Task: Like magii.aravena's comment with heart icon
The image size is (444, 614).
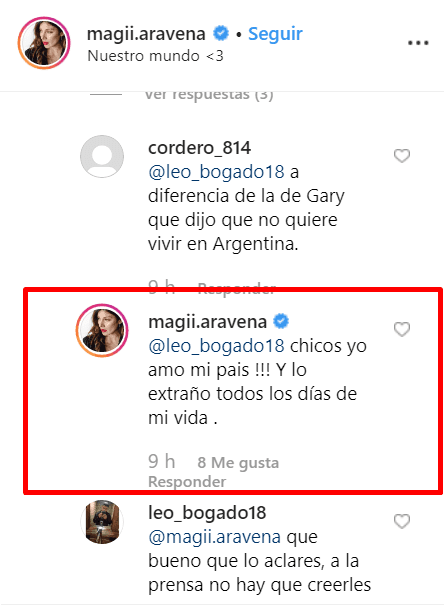Action: pos(402,329)
